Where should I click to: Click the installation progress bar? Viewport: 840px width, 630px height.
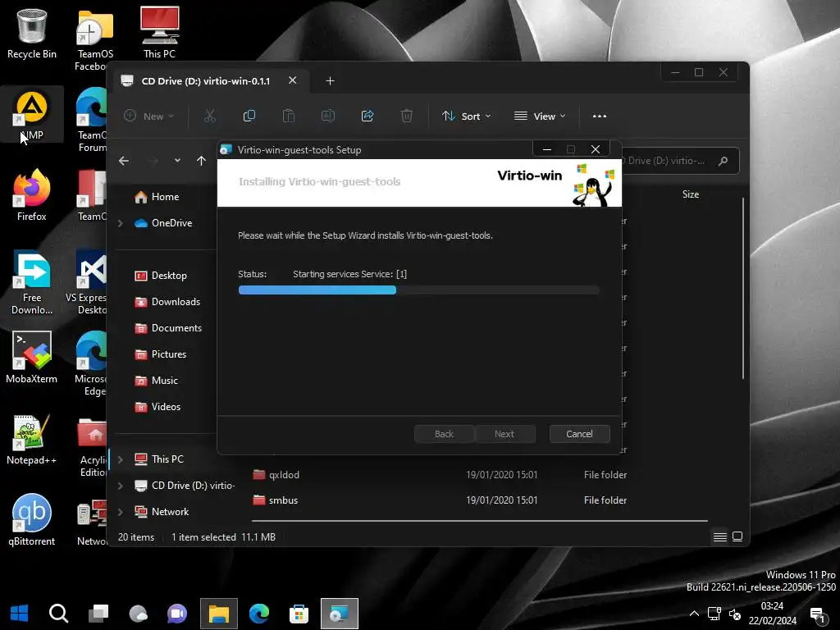tap(418, 290)
